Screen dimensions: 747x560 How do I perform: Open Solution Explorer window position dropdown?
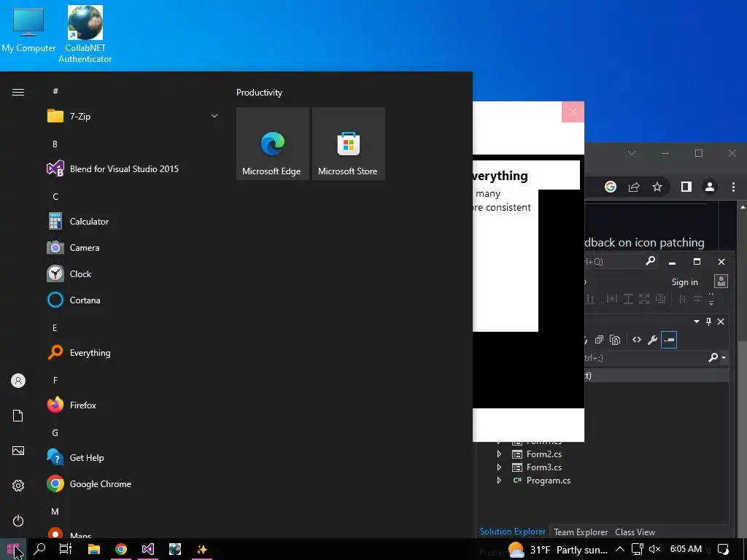click(x=697, y=322)
